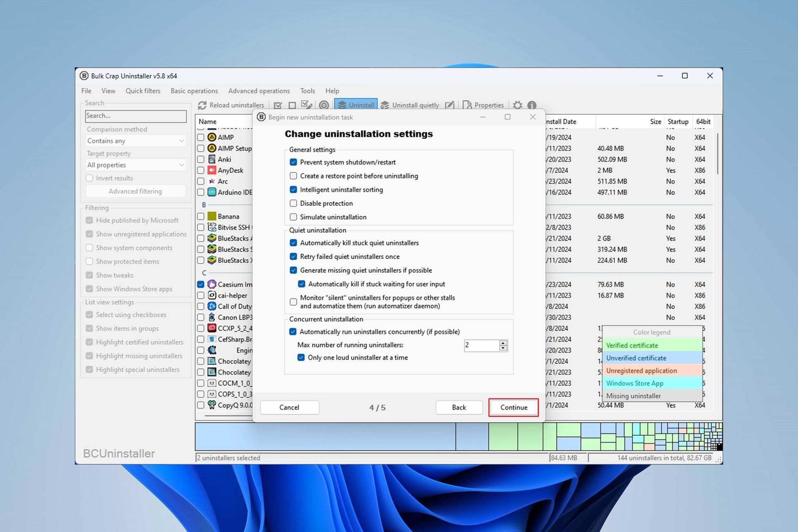Open the Advanced filtering expander

[135, 191]
